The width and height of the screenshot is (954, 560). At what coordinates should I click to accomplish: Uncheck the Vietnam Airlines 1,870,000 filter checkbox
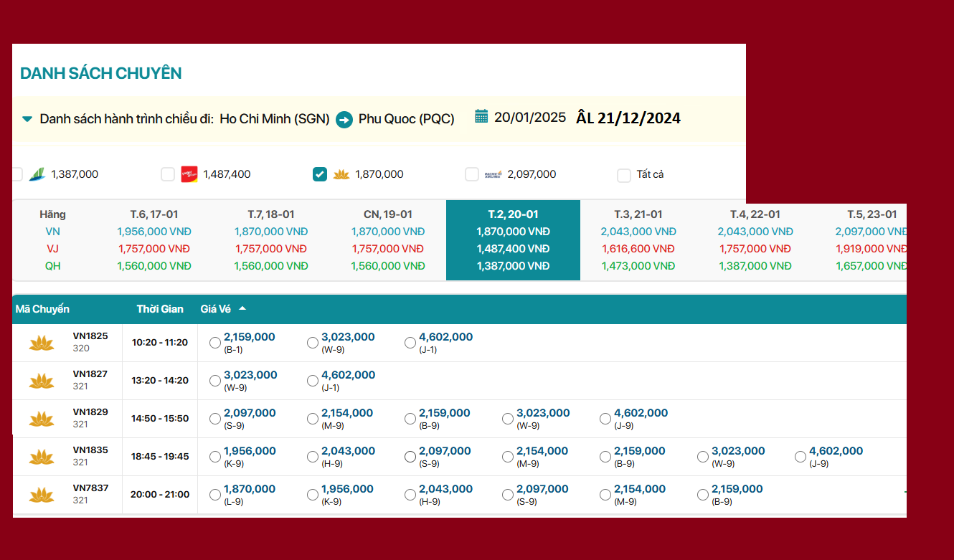[x=320, y=174]
